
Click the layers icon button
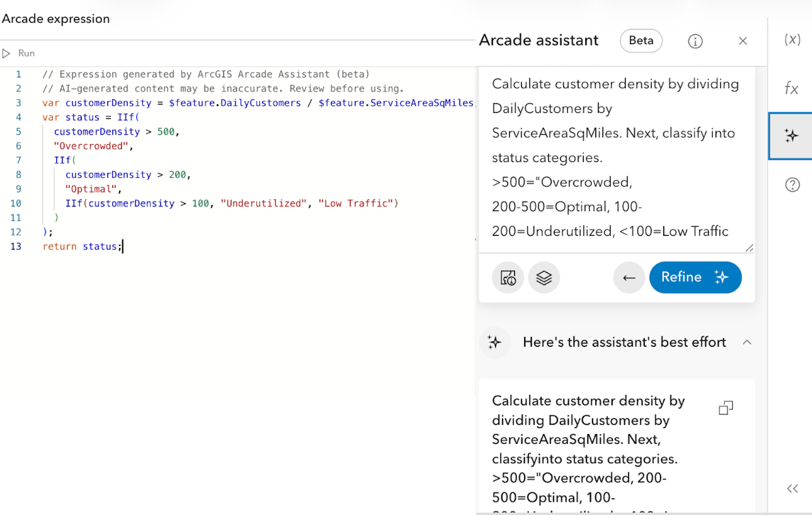544,278
